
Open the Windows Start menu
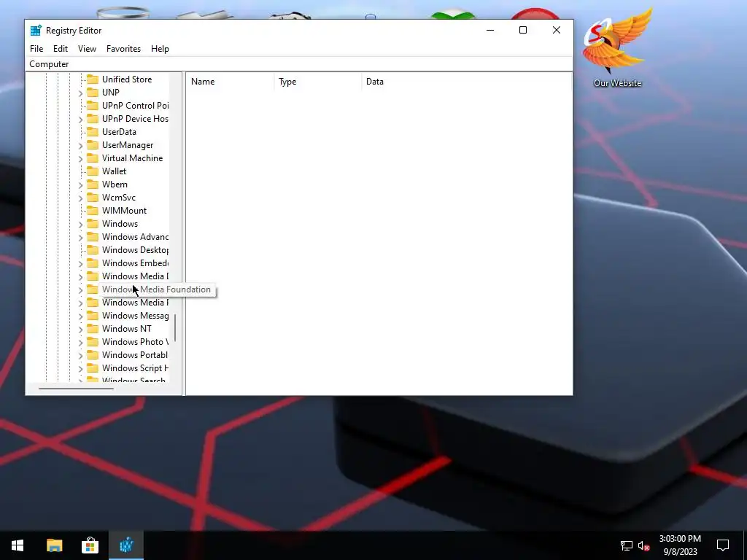(18, 545)
